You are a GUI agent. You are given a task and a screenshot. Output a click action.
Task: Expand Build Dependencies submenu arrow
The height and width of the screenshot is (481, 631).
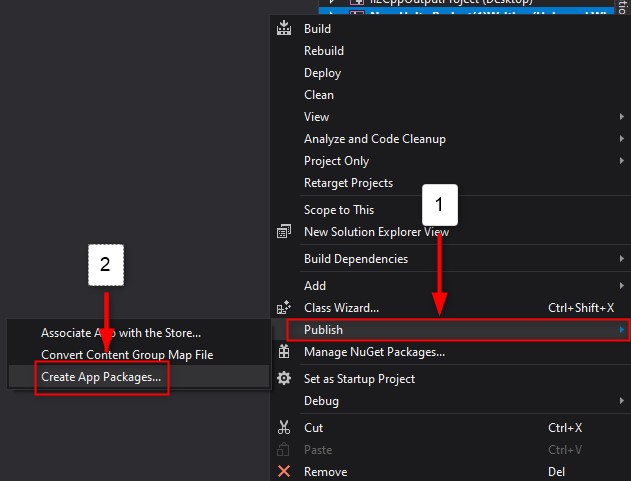coord(621,258)
